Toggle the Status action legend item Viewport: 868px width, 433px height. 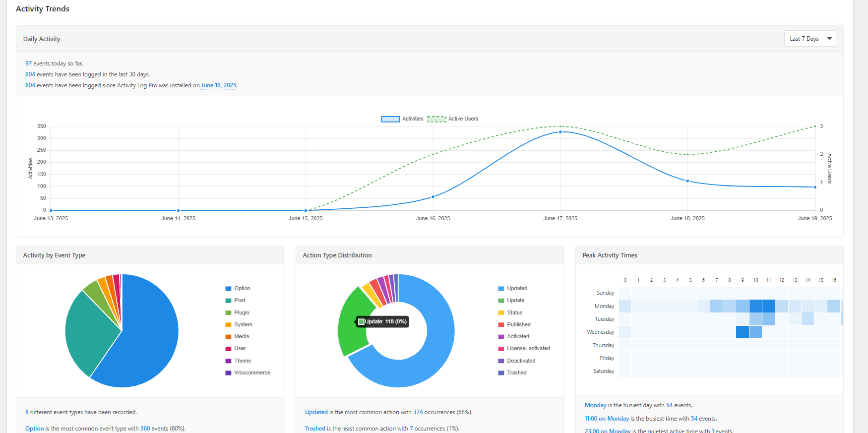(x=514, y=313)
